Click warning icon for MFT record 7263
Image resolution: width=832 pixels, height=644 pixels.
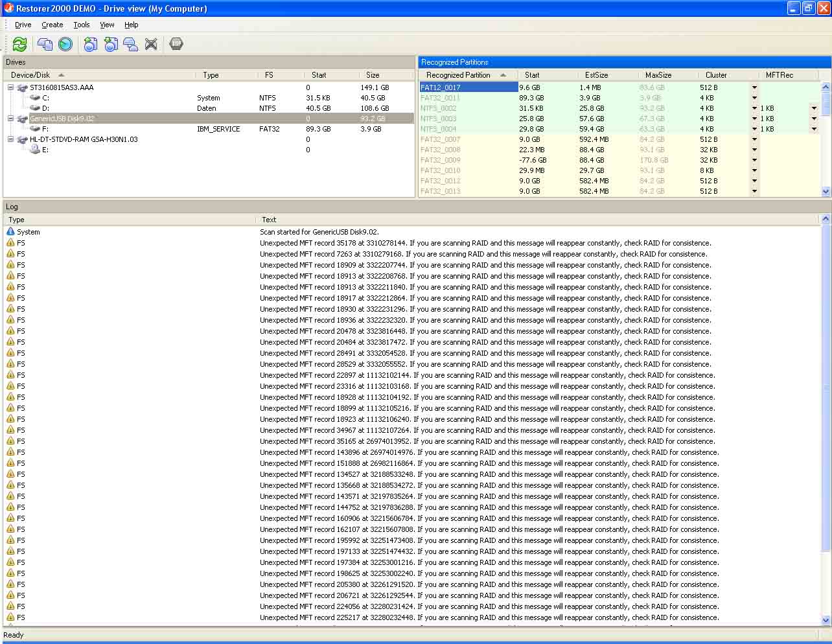tap(10, 254)
